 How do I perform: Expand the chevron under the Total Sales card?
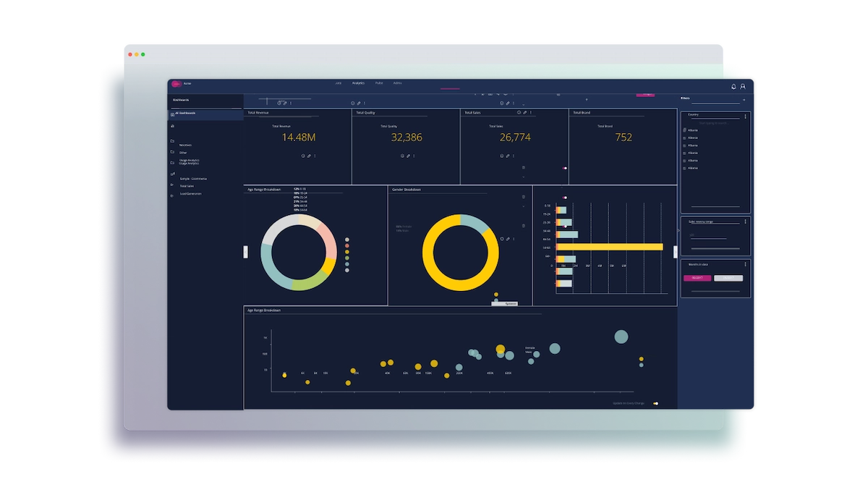pos(523,177)
